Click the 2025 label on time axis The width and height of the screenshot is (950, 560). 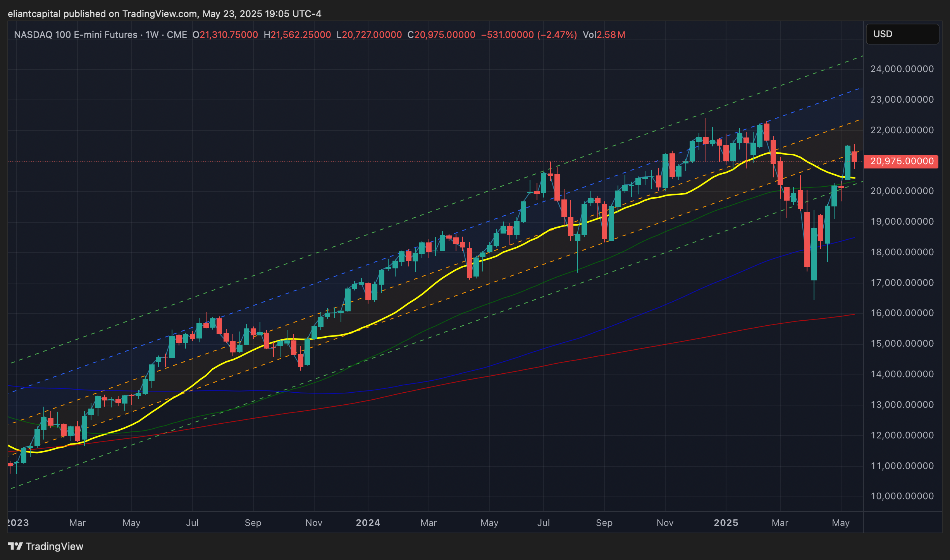(x=726, y=523)
